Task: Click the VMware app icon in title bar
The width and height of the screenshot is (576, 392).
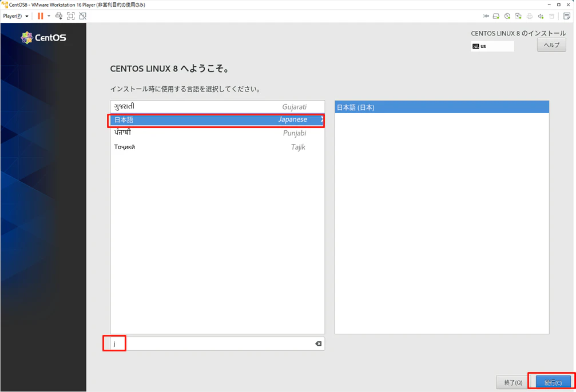Action: coord(5,5)
